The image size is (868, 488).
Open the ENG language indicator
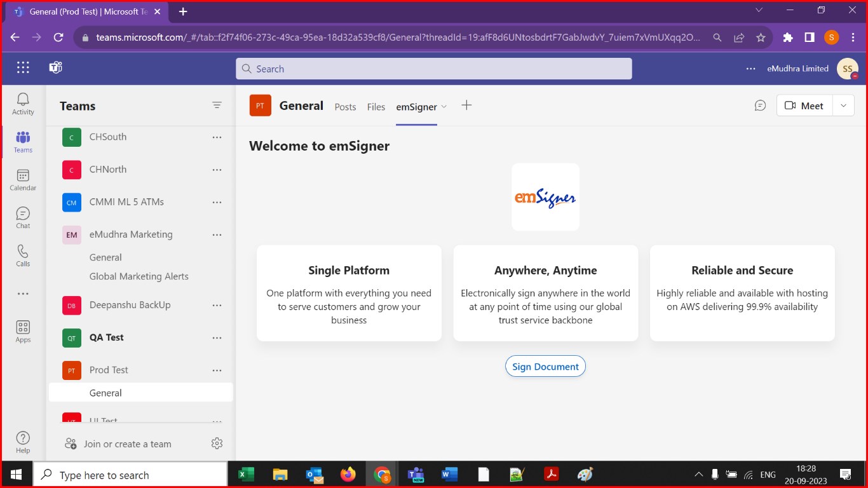coord(768,475)
